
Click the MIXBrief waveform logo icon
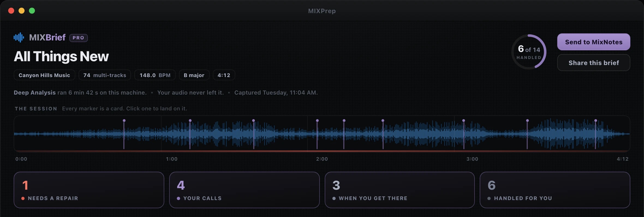(x=19, y=37)
